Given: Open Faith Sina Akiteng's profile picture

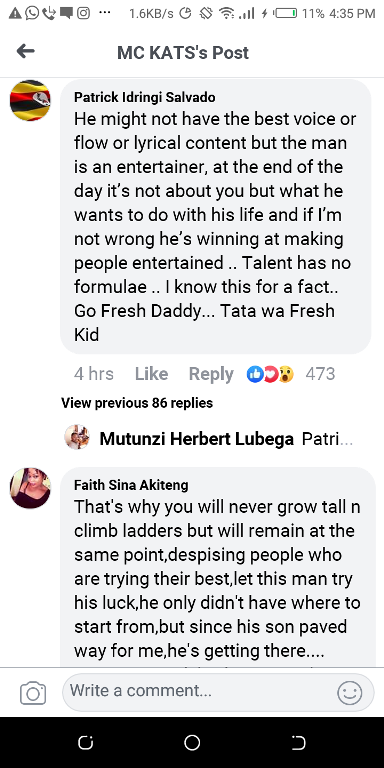Looking at the screenshot, I should click(30, 488).
